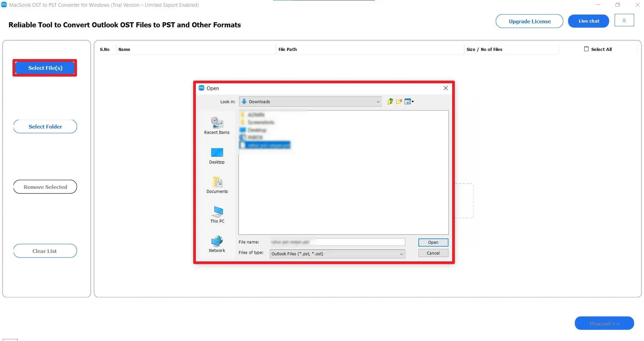Open the hamburger menu in the header
This screenshot has height=341, width=644.
click(624, 20)
